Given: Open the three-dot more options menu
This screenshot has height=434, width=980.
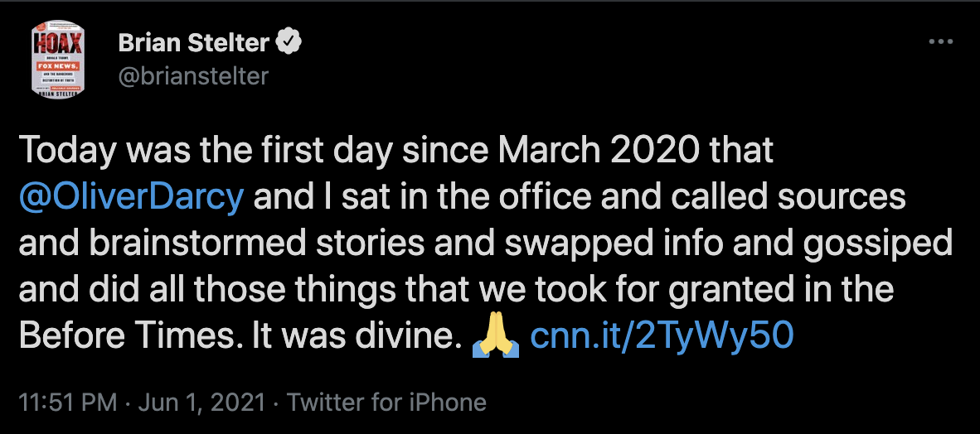Looking at the screenshot, I should (x=941, y=41).
